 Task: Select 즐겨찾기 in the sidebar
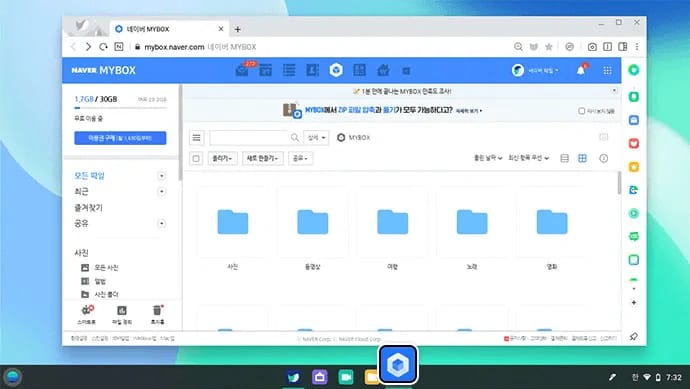tap(88, 208)
